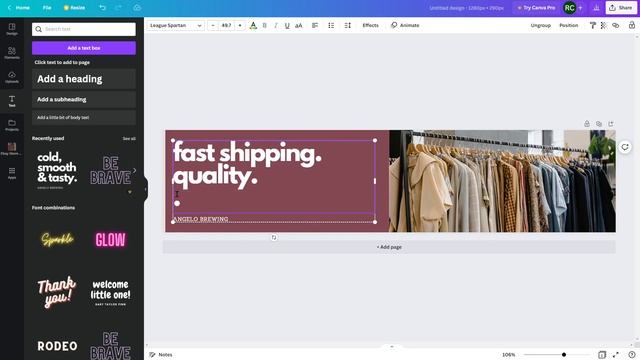
Task: Select cold, smooth & tasty text template
Action: coord(57,170)
